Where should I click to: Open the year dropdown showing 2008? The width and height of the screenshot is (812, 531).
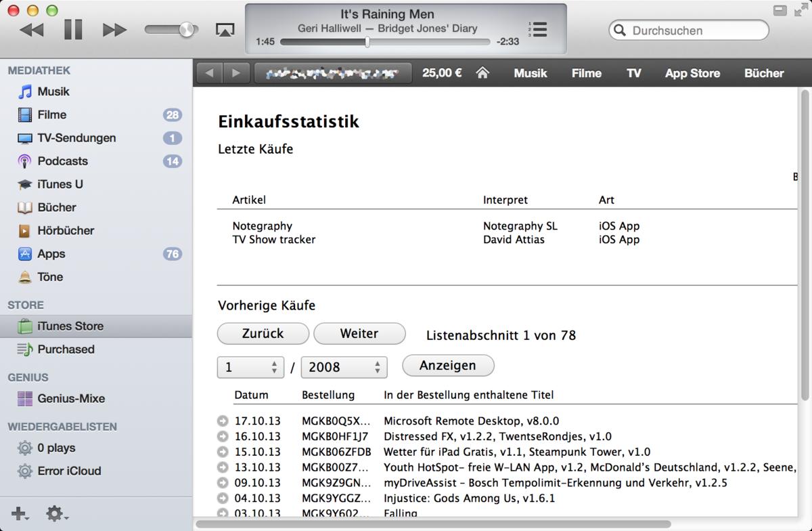coord(344,367)
